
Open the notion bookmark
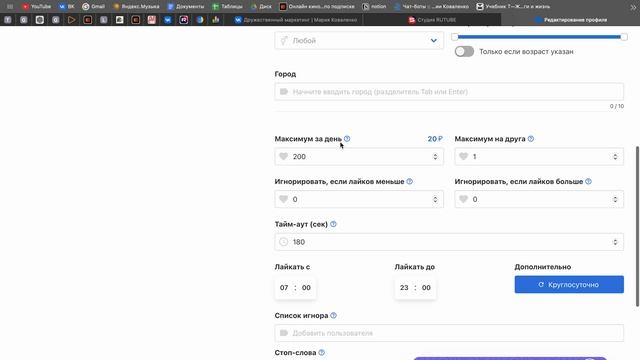pos(374,7)
